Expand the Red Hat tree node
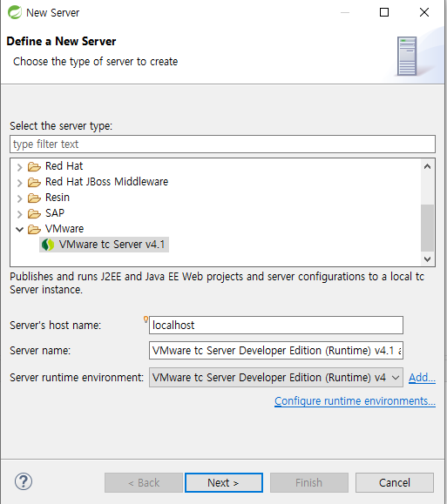This screenshot has width=447, height=504. pos(20,167)
